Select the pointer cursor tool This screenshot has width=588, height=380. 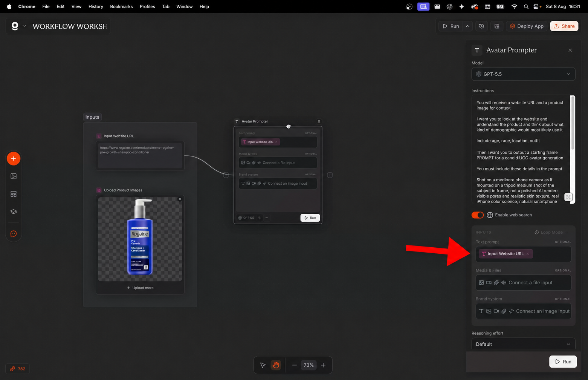263,365
